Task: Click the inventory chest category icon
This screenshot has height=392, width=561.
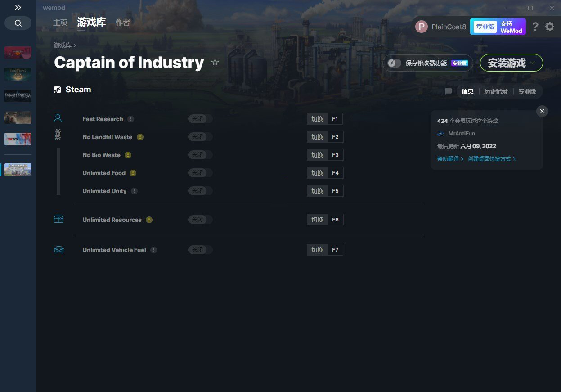Action: [58, 220]
